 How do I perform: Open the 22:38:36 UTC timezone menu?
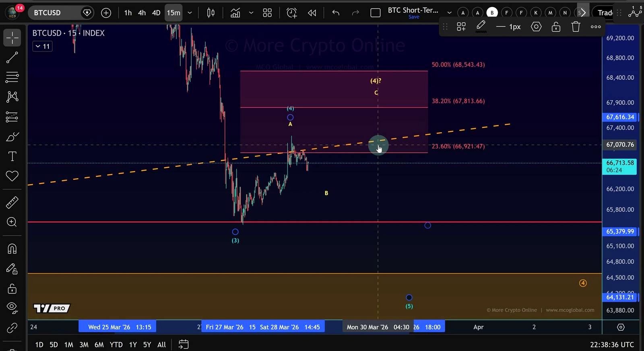pyautogui.click(x=612, y=345)
